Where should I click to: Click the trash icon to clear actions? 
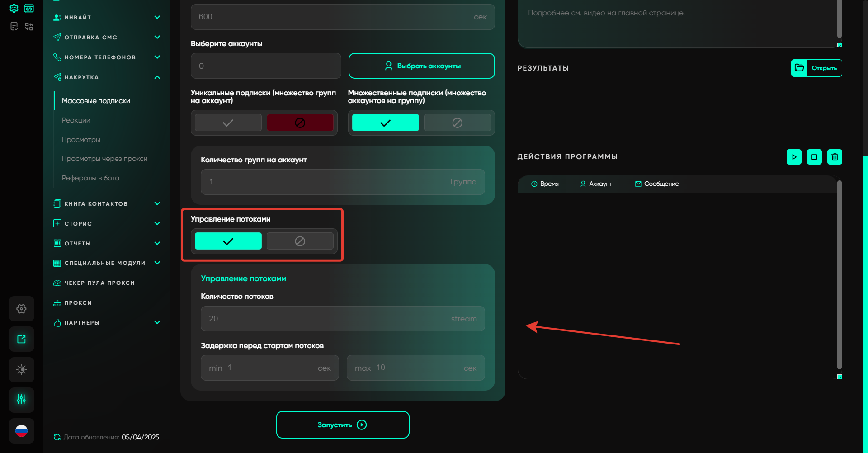[x=835, y=157]
